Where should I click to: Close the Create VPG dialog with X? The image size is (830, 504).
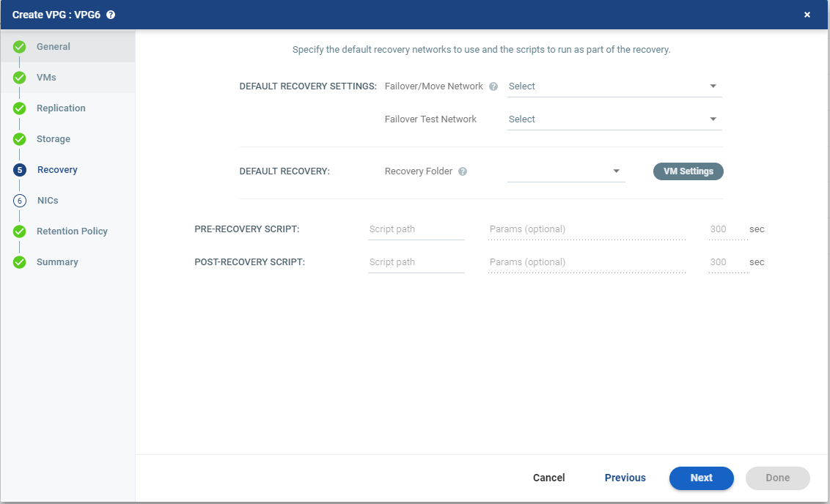pos(807,15)
